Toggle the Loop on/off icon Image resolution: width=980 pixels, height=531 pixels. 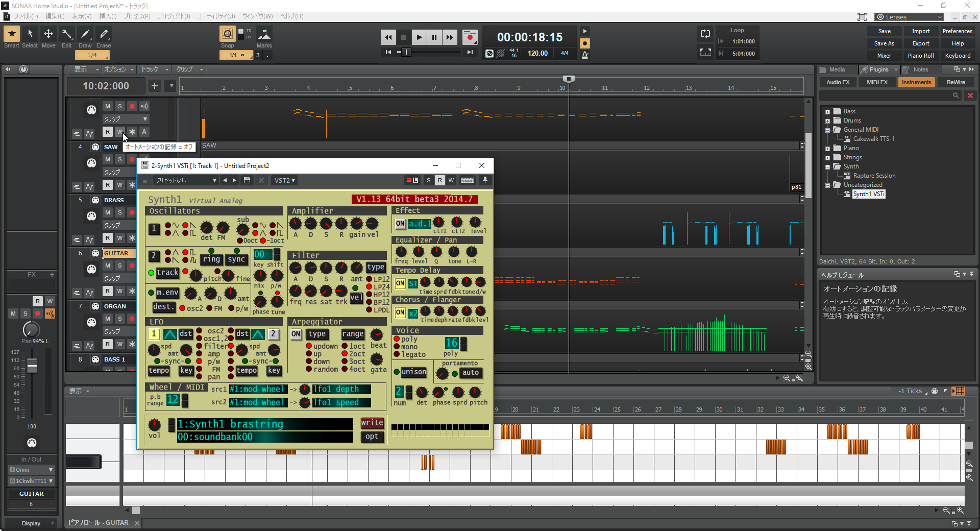click(705, 34)
